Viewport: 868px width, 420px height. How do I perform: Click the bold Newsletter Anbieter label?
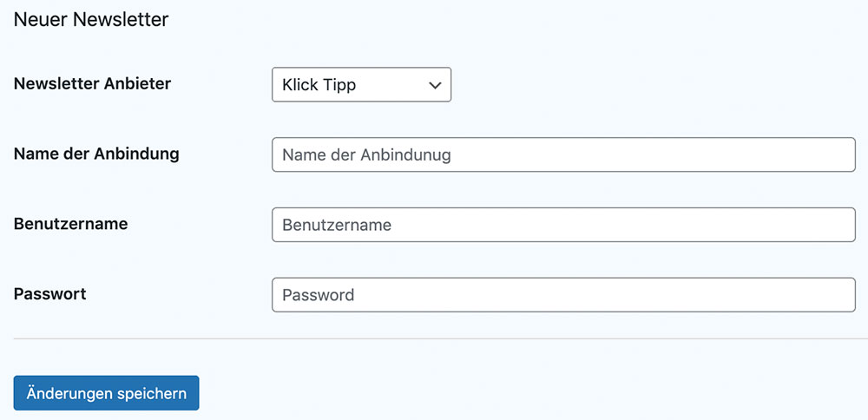(x=92, y=84)
